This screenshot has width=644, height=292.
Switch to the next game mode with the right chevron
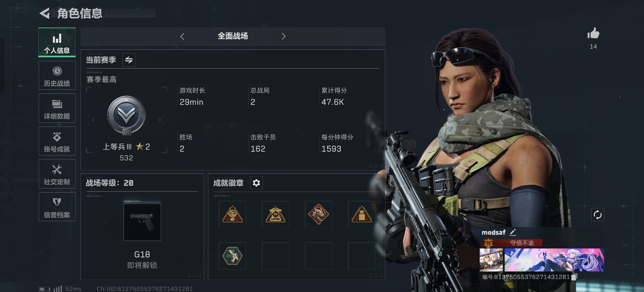[284, 36]
